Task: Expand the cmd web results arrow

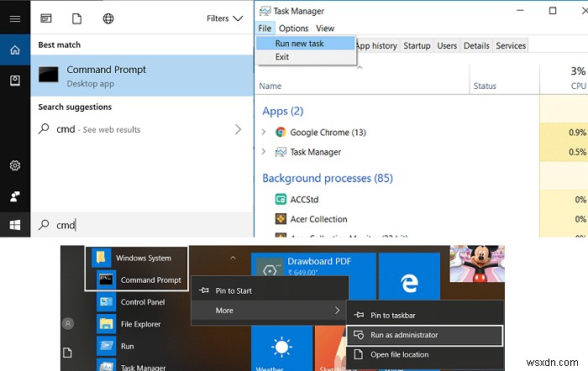Action: point(238,129)
